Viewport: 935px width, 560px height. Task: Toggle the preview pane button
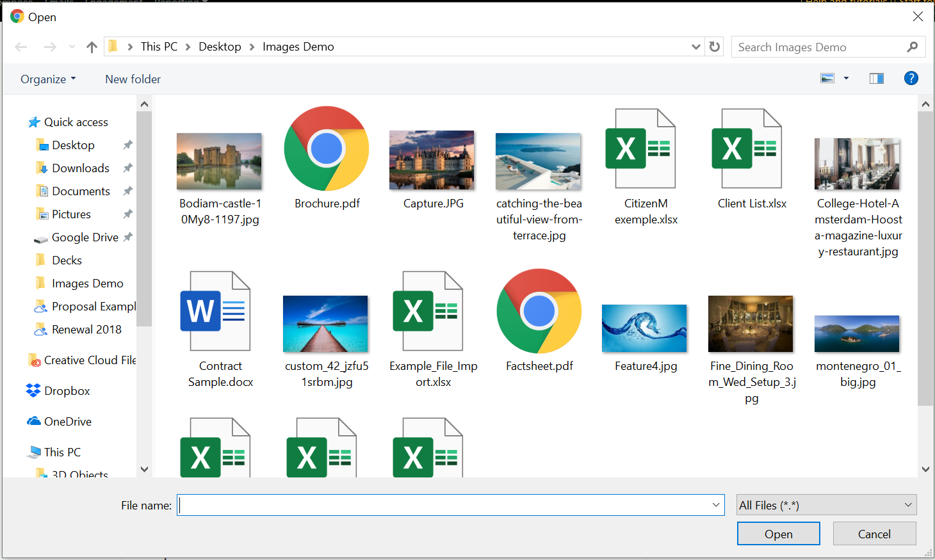876,78
